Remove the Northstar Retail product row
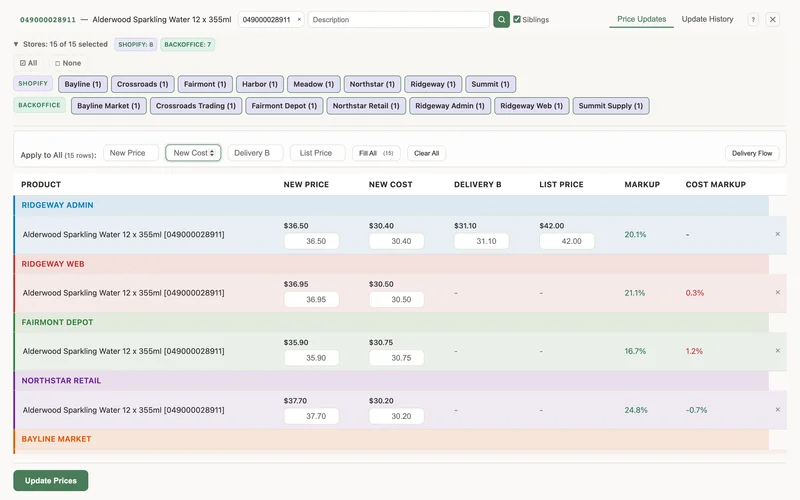Image resolution: width=800 pixels, height=500 pixels. pos(778,409)
